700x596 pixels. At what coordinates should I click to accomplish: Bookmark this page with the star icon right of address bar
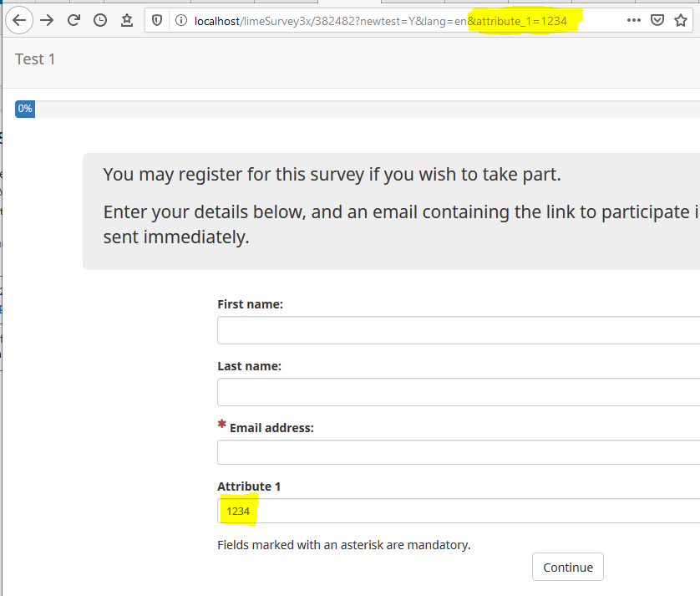[681, 20]
